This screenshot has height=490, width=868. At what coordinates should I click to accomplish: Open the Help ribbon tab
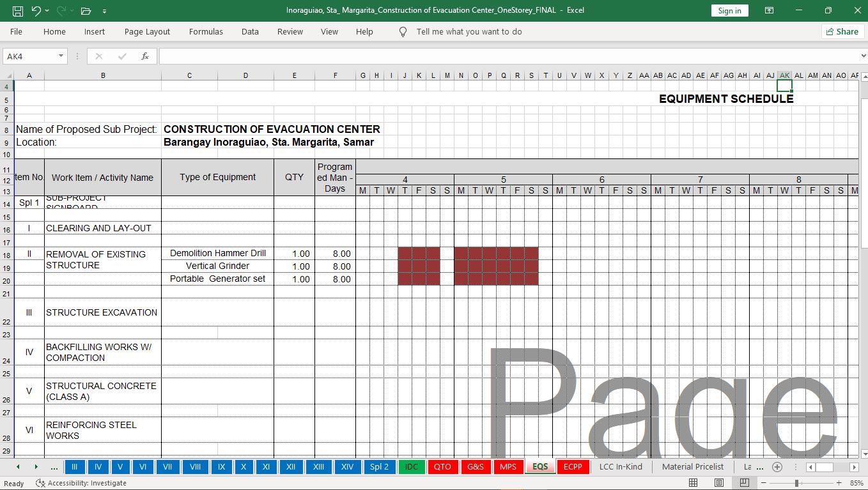364,32
